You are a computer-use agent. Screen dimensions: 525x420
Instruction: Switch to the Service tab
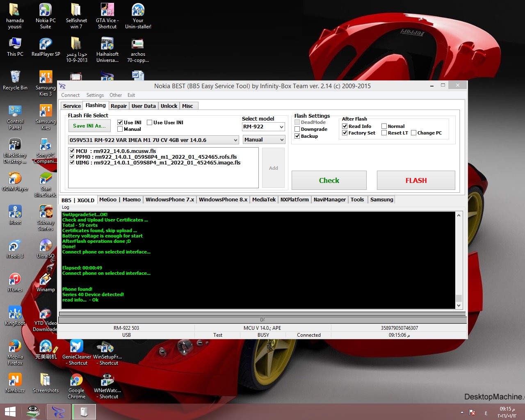point(72,106)
